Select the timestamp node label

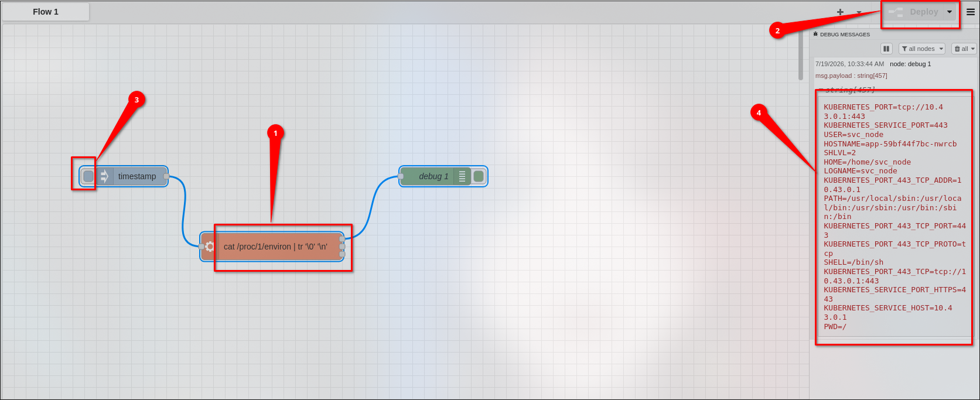(x=137, y=176)
